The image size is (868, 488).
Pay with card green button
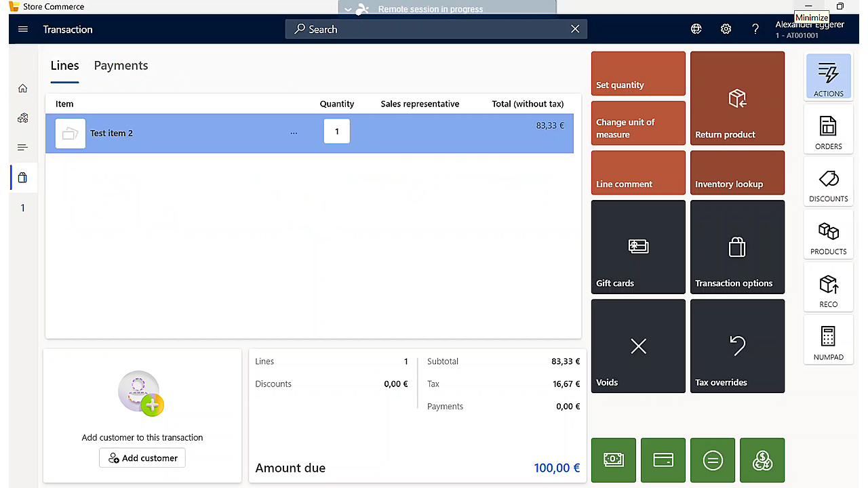click(x=663, y=460)
